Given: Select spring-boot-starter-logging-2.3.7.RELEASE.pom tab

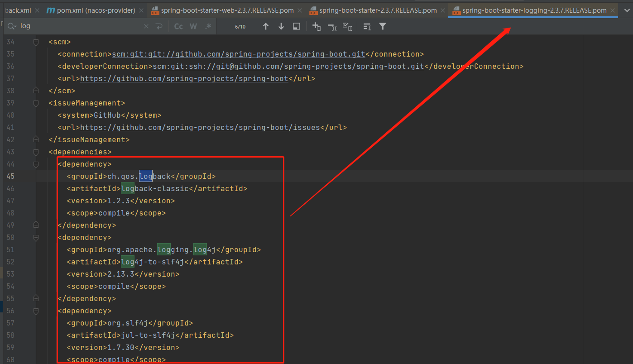Looking at the screenshot, I should click(534, 10).
